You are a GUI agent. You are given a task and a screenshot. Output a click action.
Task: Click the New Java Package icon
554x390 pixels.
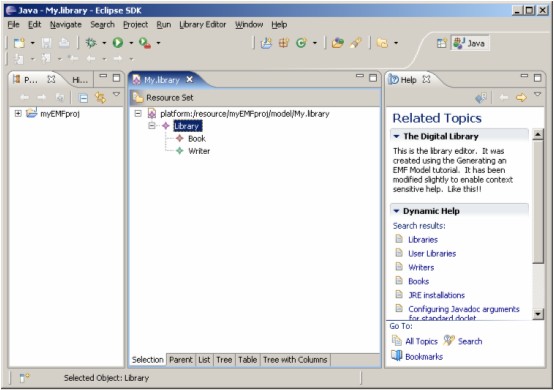[x=284, y=43]
